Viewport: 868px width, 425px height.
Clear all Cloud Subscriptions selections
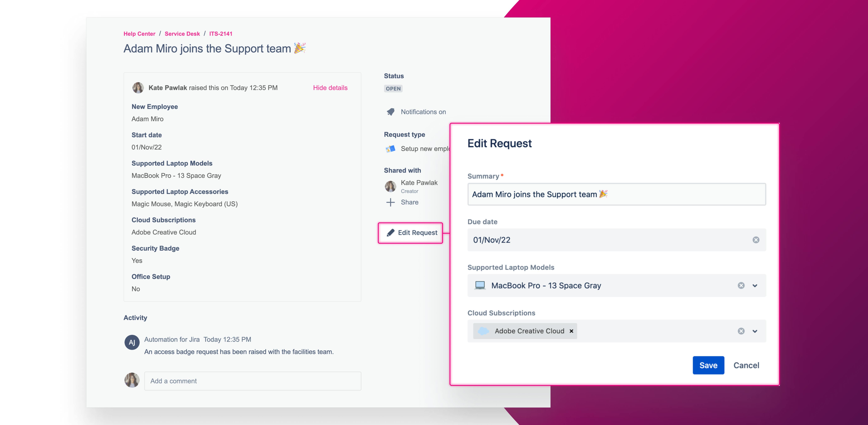[x=741, y=331]
